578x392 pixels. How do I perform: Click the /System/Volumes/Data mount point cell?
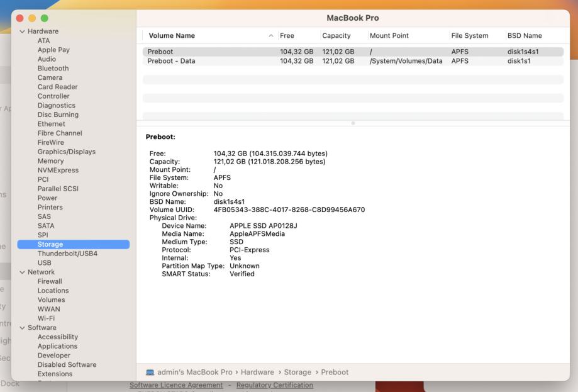[406, 61]
